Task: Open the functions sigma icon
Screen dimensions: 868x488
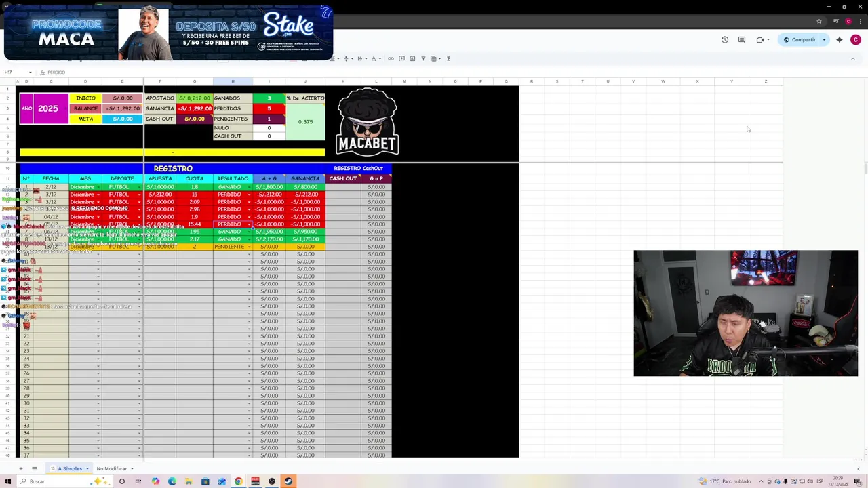Action: [448, 59]
